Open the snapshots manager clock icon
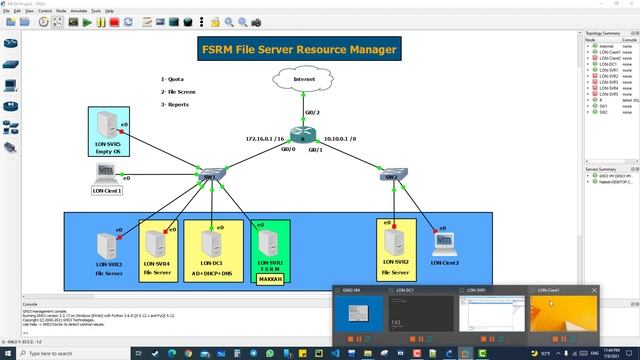640x360 pixels. point(43,22)
